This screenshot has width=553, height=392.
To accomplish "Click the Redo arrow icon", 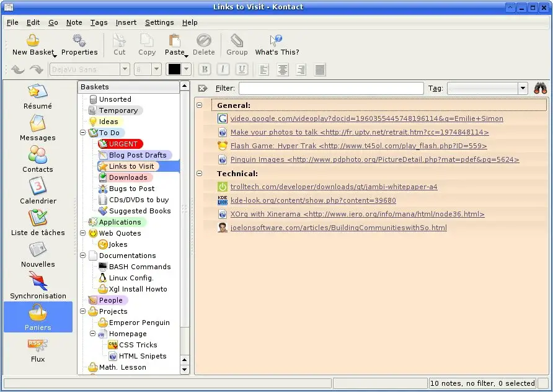I will (37, 69).
